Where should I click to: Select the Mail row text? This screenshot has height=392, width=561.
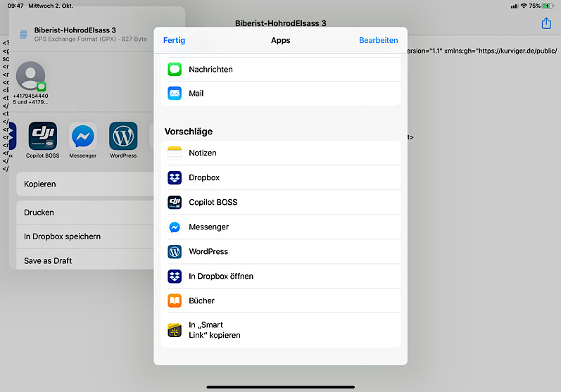click(x=196, y=94)
